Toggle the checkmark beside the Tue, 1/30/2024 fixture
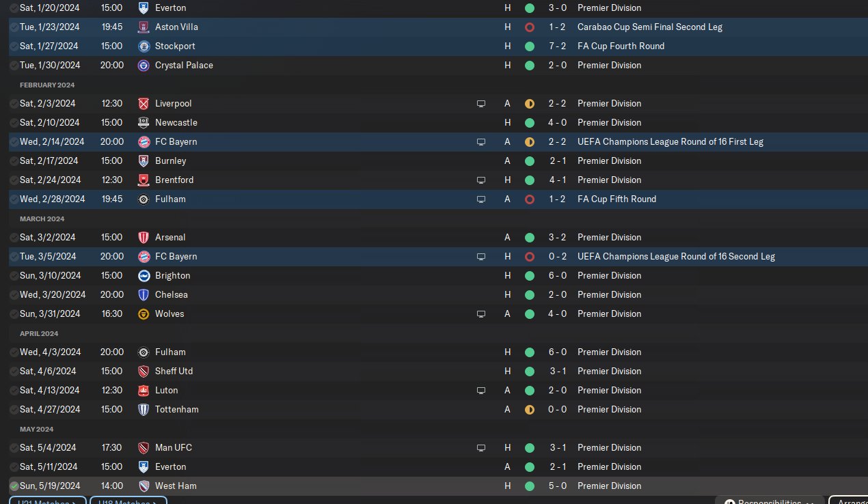The image size is (868, 504). pos(14,66)
